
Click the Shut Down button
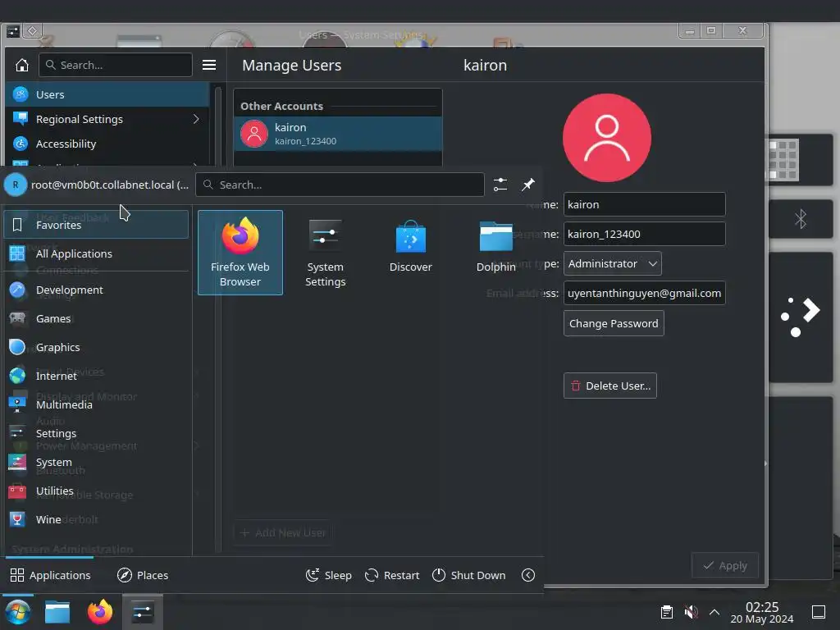(x=468, y=575)
